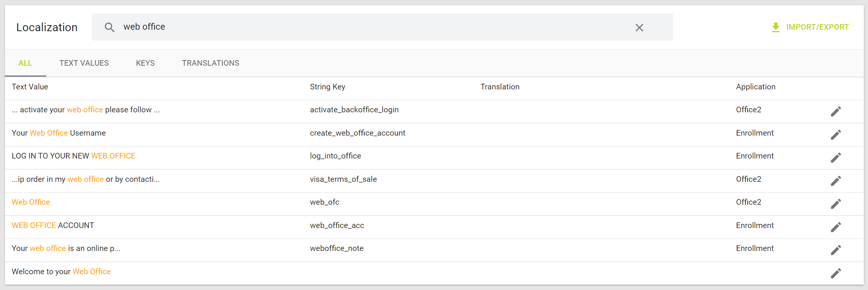Click edit pencil for web_office_acc row
This screenshot has width=868, height=290.
click(836, 227)
